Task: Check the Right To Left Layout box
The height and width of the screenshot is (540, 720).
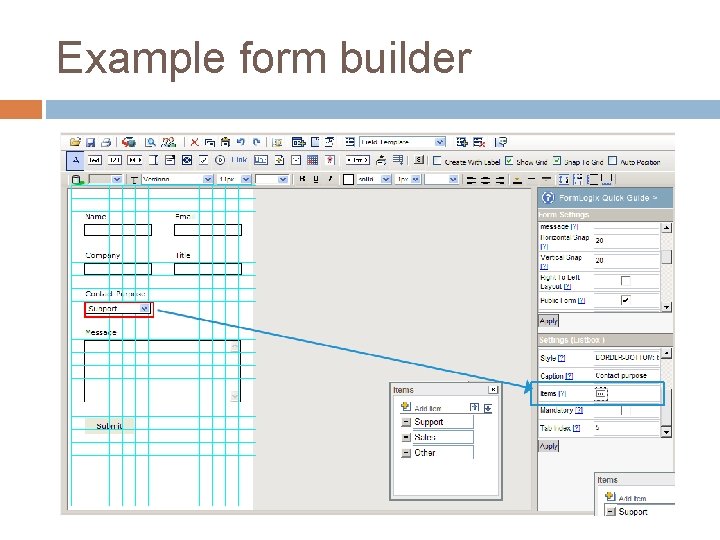Action: [x=625, y=281]
